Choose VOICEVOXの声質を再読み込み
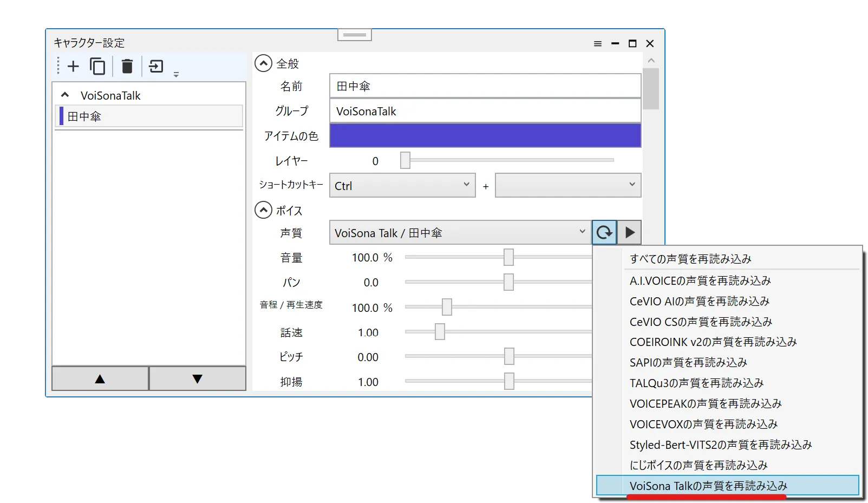This screenshot has width=868, height=503. click(x=727, y=424)
